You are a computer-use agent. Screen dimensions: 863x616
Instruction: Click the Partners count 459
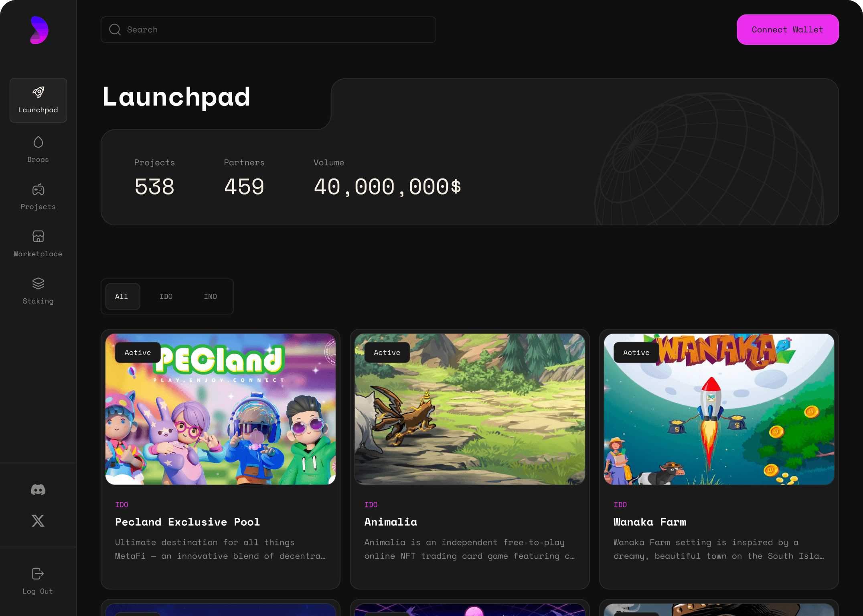pyautogui.click(x=244, y=187)
